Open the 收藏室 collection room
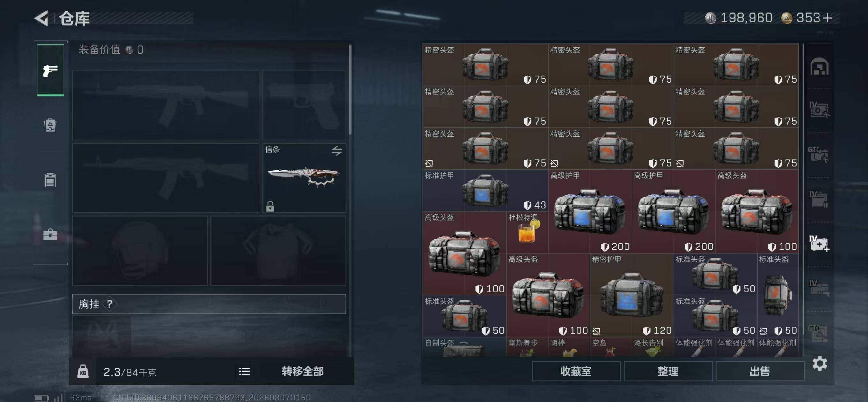This screenshot has height=402, width=868. pyautogui.click(x=576, y=371)
